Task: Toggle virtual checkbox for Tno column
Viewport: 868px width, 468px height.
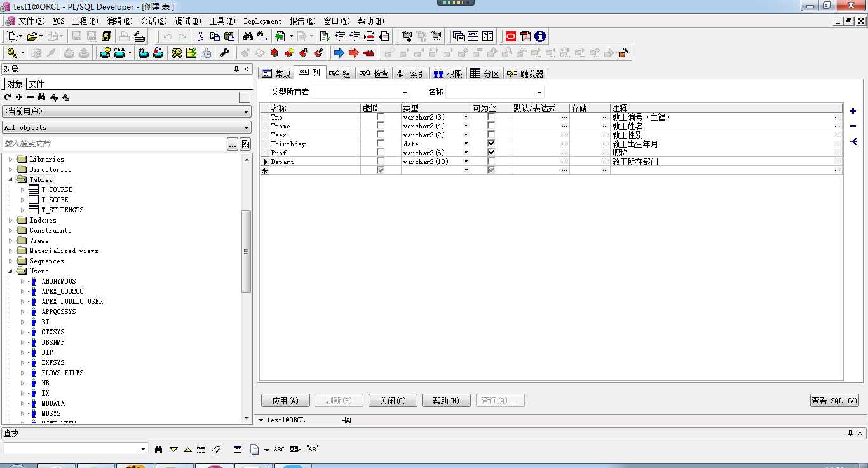Action: tap(381, 117)
